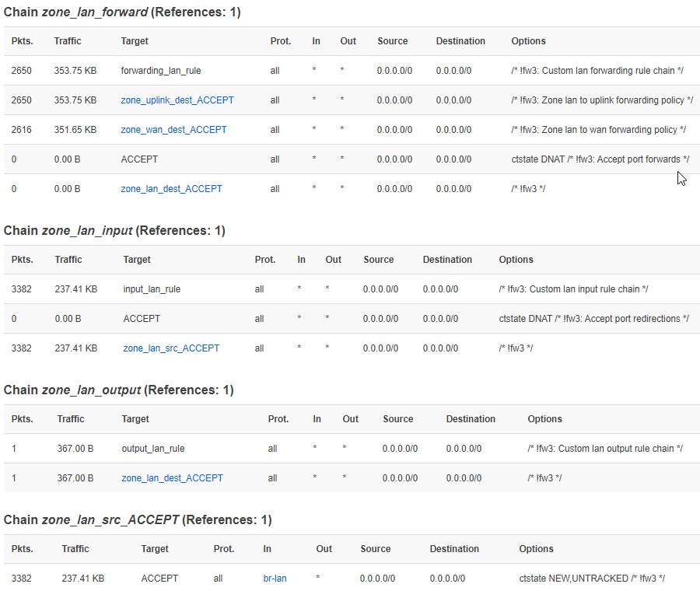The image size is (700, 591).
Task: Click the Chain zone_lan_output heading
Action: (118, 390)
